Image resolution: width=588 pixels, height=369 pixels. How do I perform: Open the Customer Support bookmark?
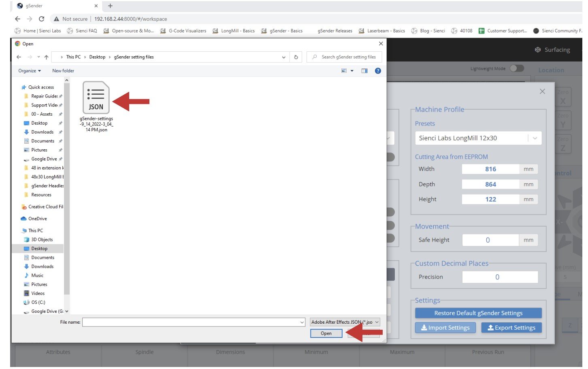[x=503, y=31]
